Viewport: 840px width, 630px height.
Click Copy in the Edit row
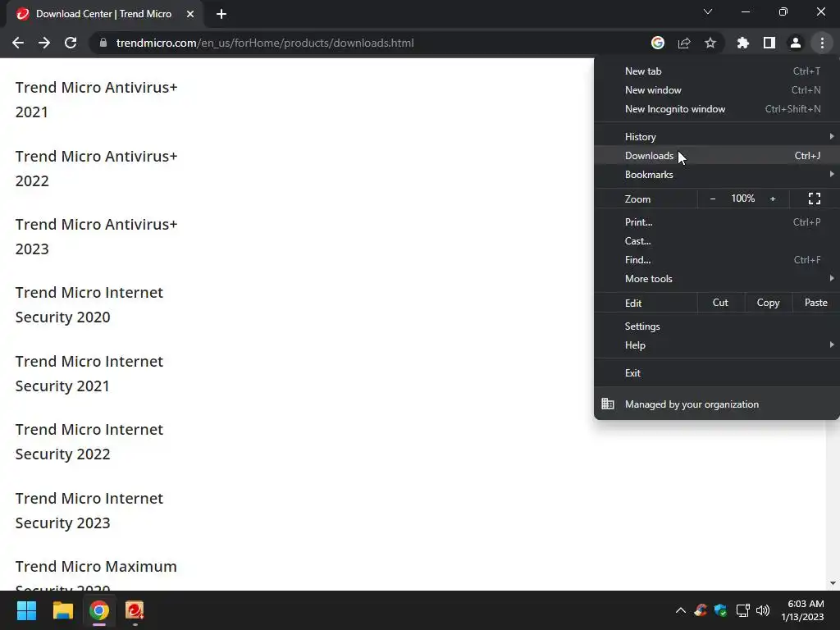(768, 303)
